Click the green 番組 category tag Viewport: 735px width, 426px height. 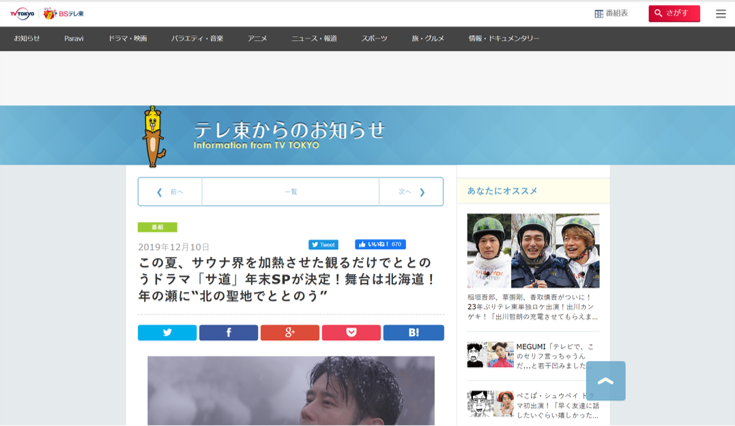(158, 227)
